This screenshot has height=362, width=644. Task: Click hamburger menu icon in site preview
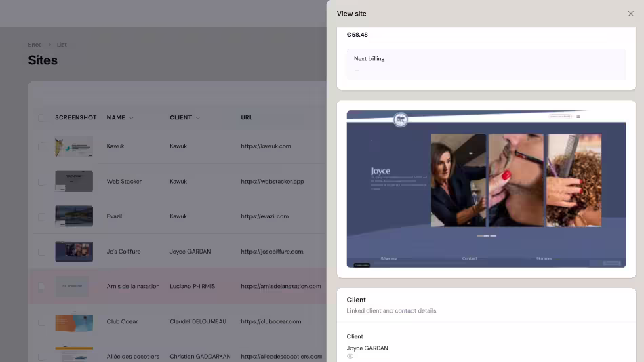tap(578, 117)
